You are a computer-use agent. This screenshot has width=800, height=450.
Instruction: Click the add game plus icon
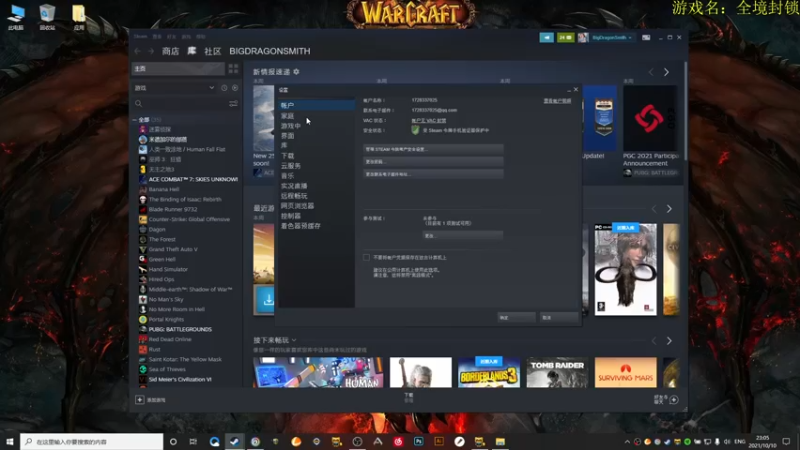click(x=139, y=399)
